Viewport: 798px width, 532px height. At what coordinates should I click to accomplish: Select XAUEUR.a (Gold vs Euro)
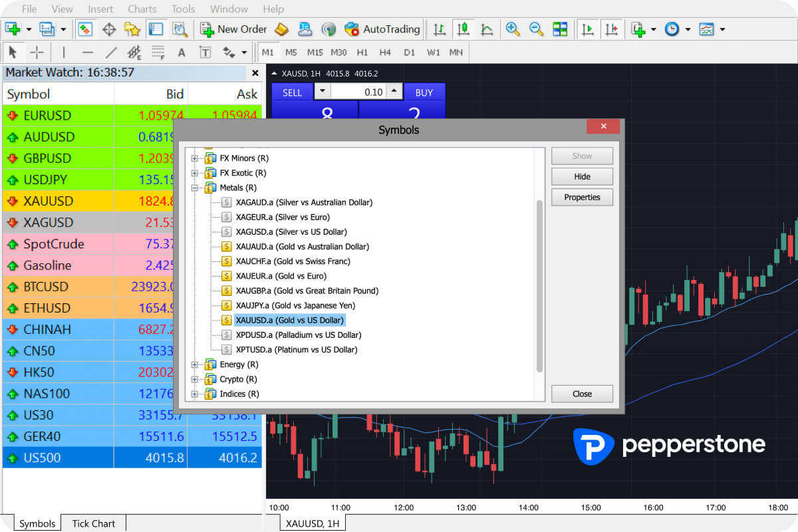click(x=281, y=276)
